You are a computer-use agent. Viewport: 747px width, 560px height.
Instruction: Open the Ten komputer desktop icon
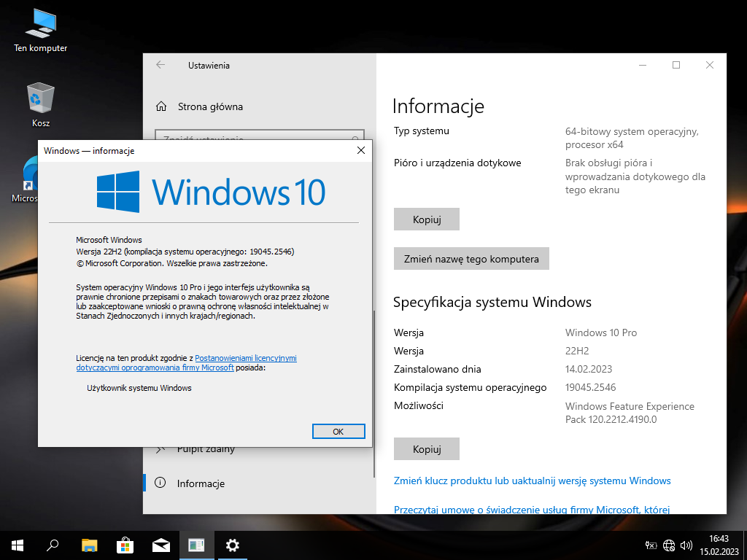[x=41, y=31]
